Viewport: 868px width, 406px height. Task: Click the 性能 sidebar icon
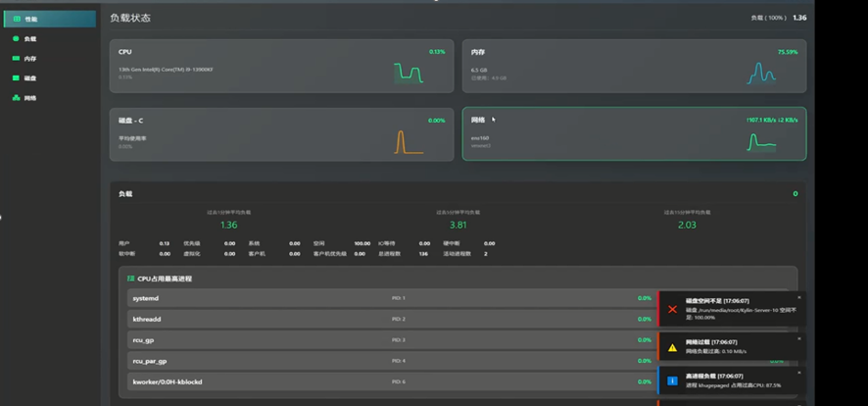click(x=17, y=20)
